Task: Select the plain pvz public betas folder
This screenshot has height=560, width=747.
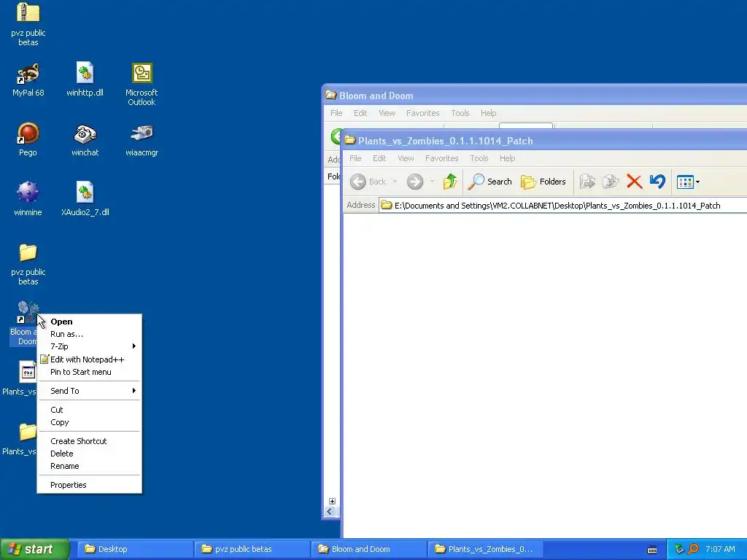Action: tap(28, 253)
